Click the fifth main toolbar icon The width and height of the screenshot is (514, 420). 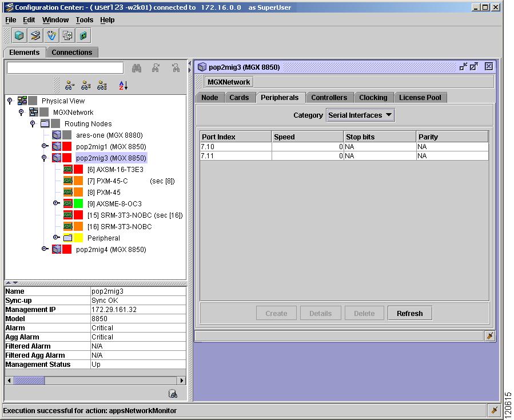(83, 35)
